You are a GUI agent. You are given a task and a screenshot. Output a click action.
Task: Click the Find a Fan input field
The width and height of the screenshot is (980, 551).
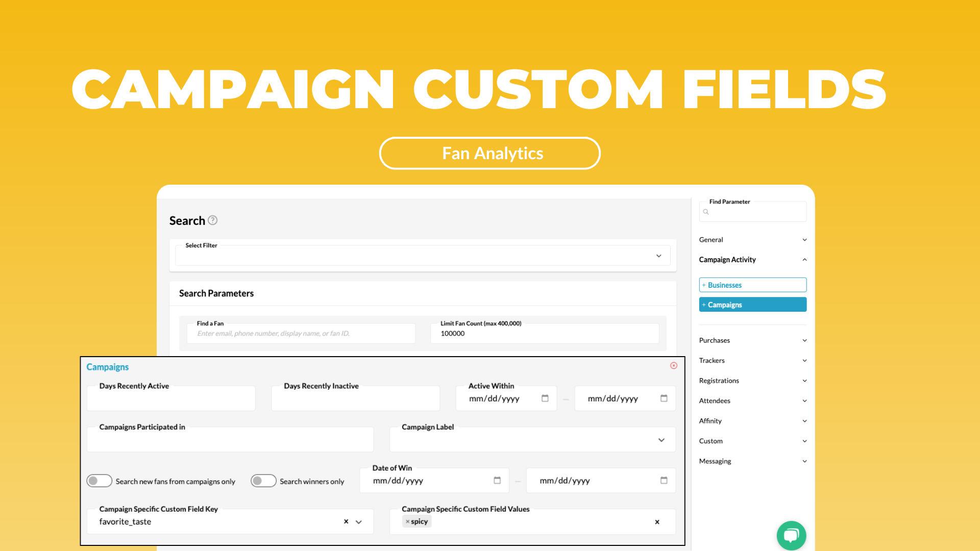[301, 333]
